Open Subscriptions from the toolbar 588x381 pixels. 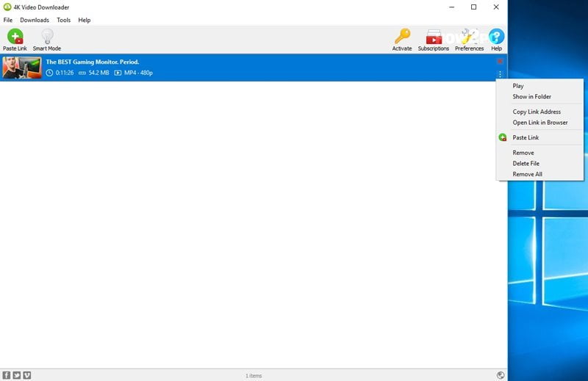click(434, 37)
